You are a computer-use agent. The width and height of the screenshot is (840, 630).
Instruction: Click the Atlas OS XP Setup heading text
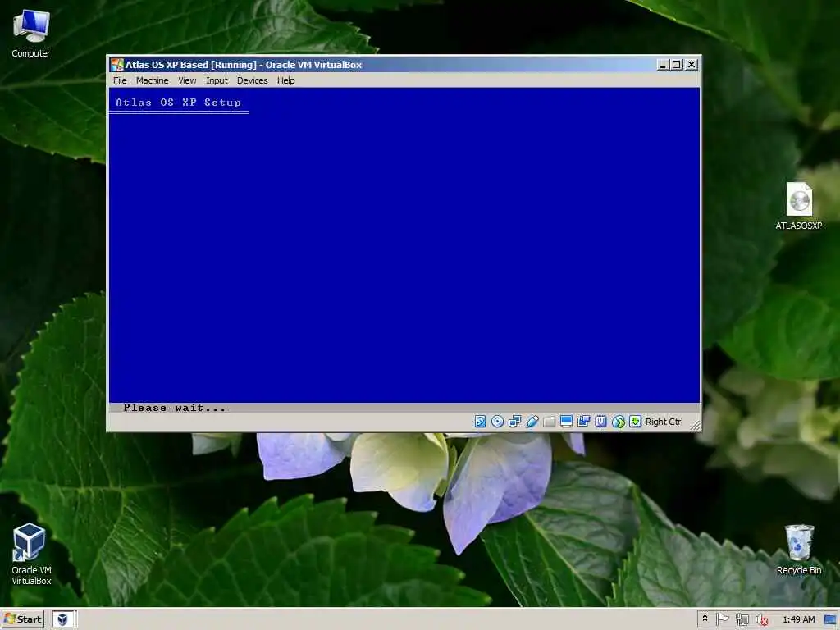pos(178,103)
